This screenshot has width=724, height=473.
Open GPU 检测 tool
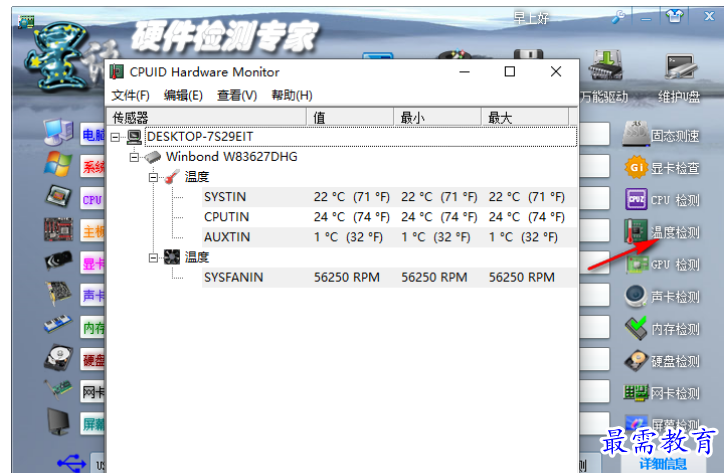662,265
